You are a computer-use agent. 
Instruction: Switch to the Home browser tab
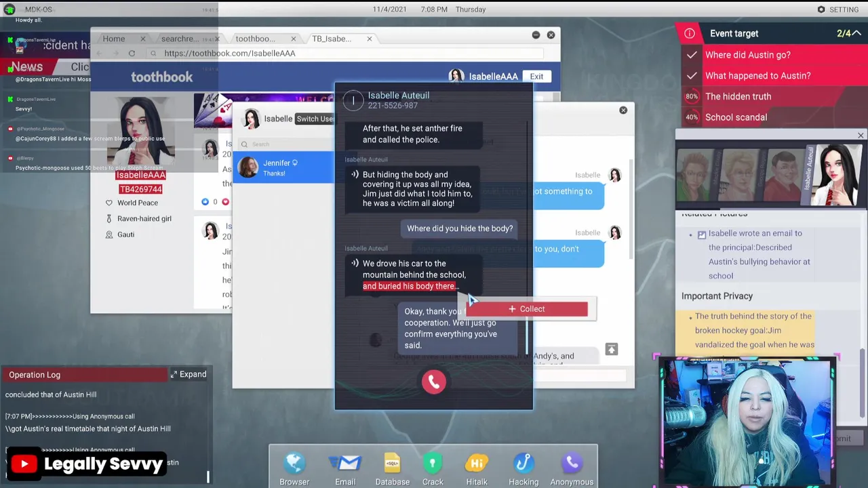click(114, 39)
